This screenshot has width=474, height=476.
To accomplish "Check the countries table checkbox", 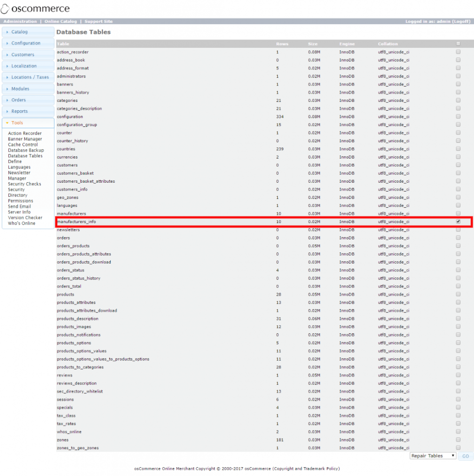I will coord(458,149).
